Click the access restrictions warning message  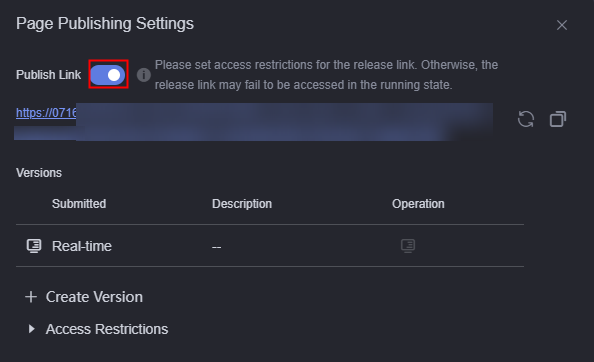[326, 75]
